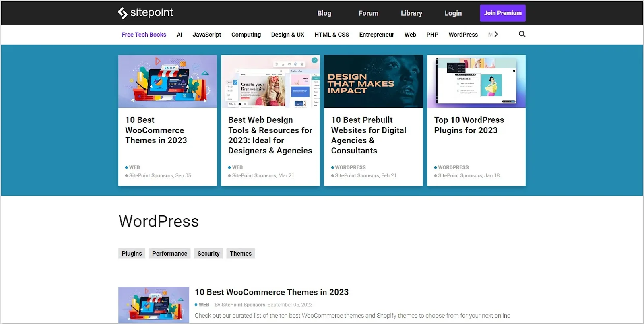Open the Blog menu item
This screenshot has width=644, height=324.
pyautogui.click(x=324, y=13)
